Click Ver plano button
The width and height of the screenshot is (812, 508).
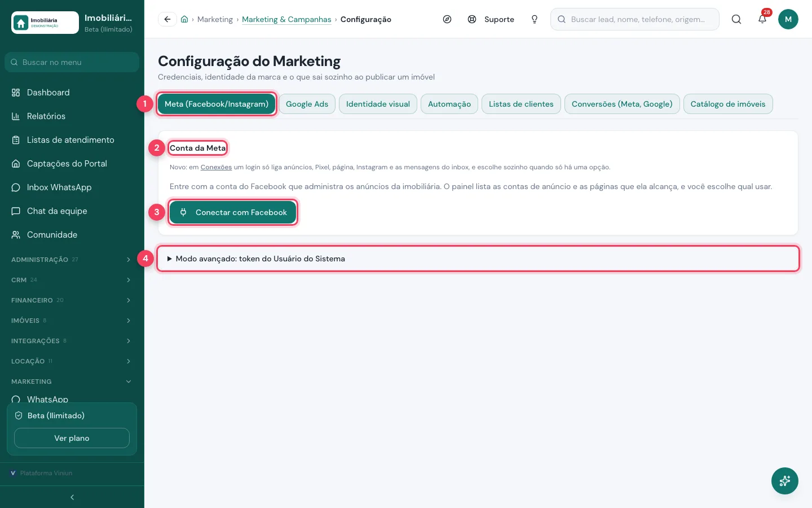pos(72,438)
